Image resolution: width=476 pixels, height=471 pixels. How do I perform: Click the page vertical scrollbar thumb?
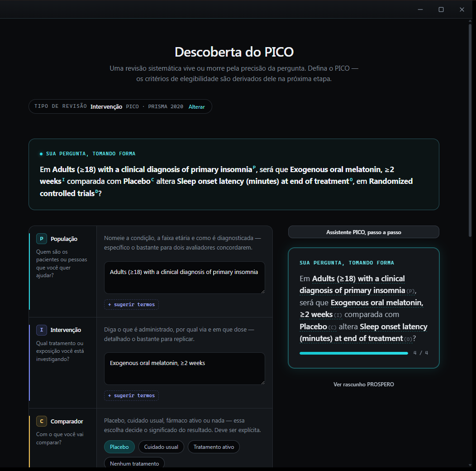[x=470, y=130]
